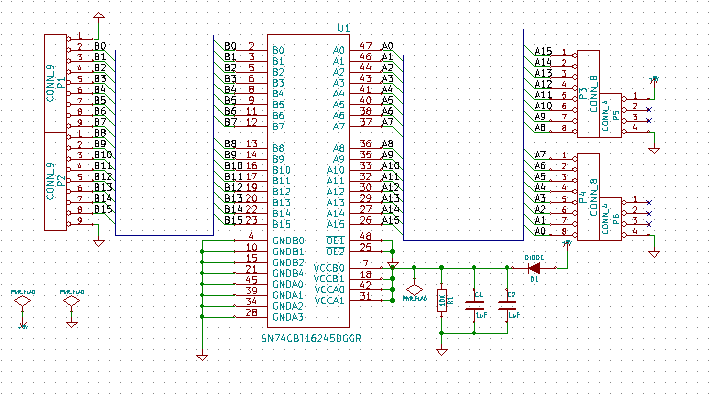Select the P6 CONN_4 connector body
710x398 pixels.
pos(610,219)
